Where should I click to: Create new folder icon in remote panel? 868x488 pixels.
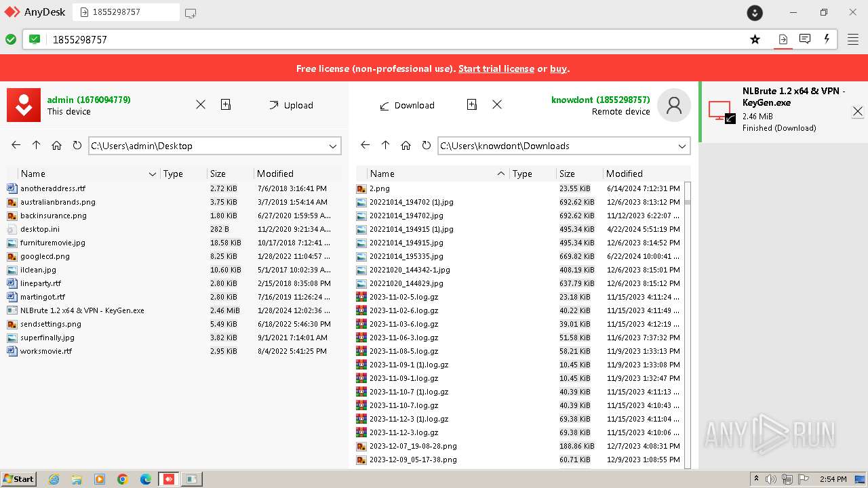tap(472, 104)
